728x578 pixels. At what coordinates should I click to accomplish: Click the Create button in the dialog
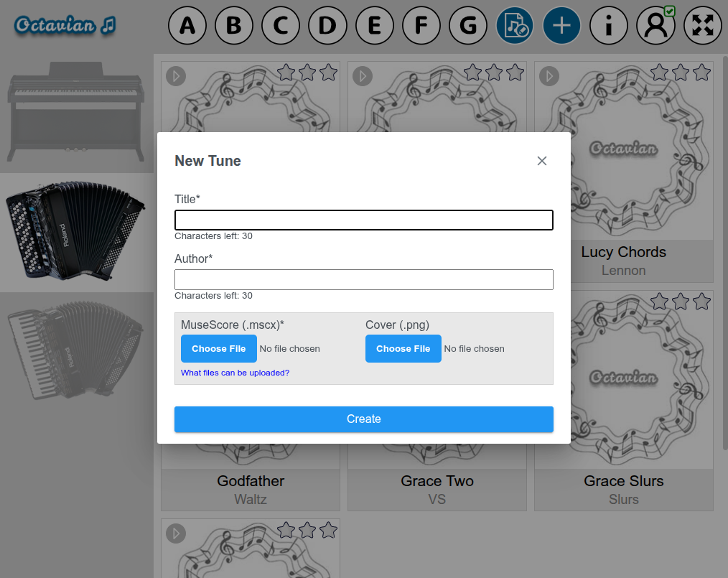pos(363,419)
